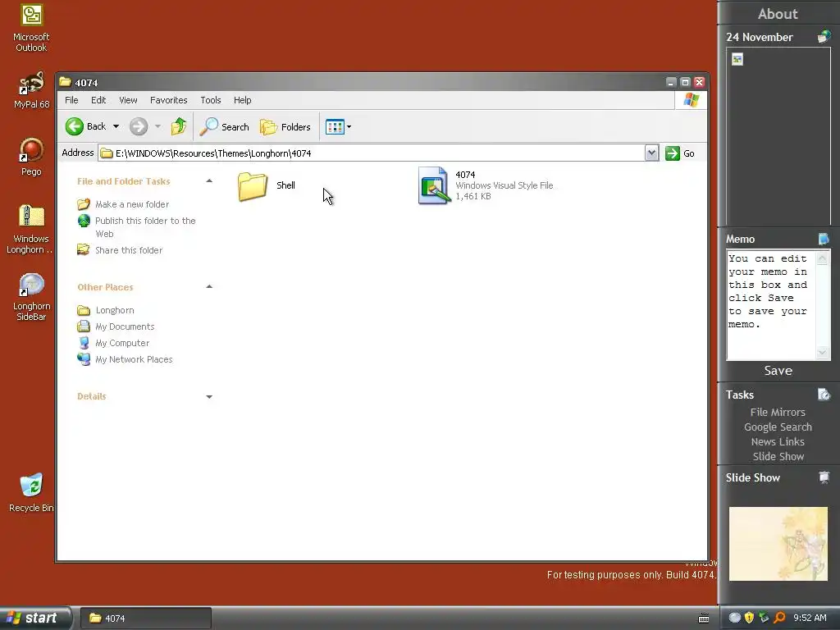Click the grey globe tray icon

tap(735, 618)
